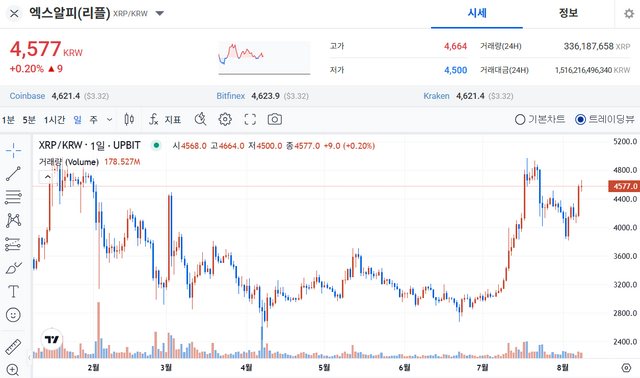Select the Fibonacci retracement lines tool
This screenshot has width=640, height=378.
13,197
